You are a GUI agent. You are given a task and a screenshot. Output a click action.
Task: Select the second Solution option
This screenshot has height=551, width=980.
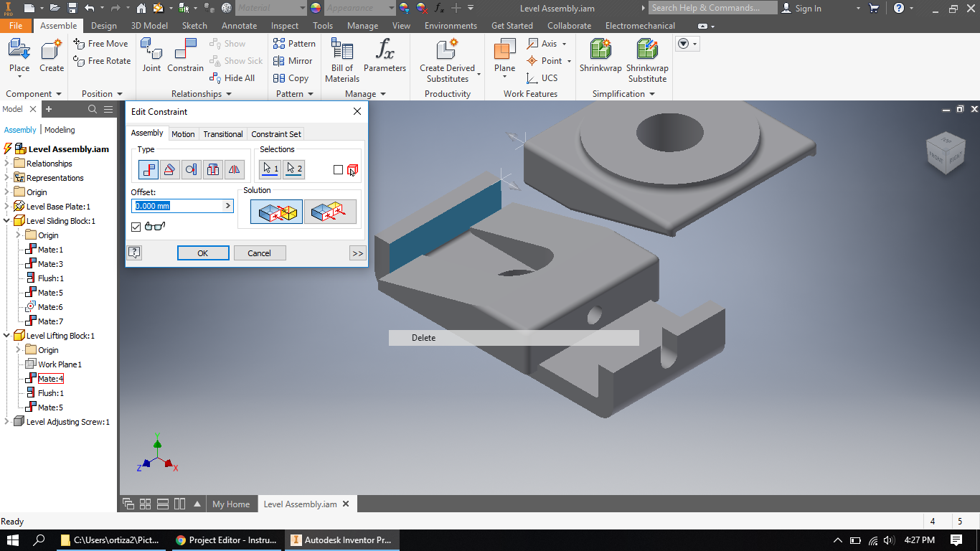coord(330,211)
